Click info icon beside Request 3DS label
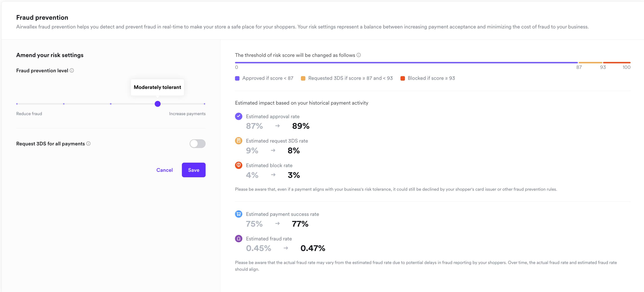This screenshot has width=644, height=292. (x=88, y=144)
